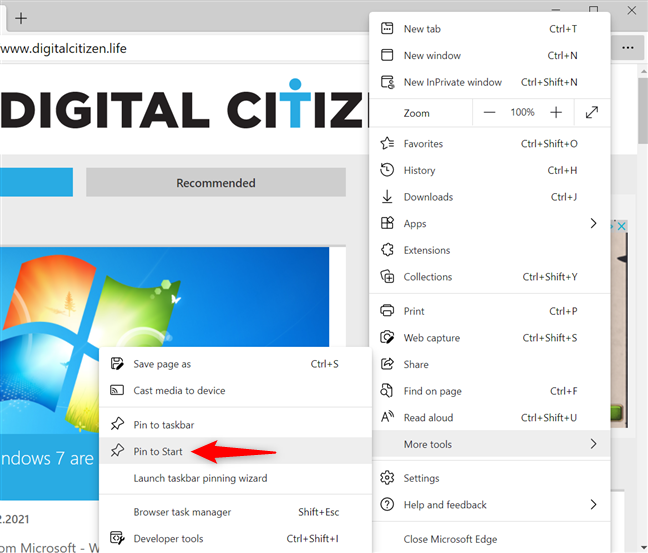Click the Favorites star icon
The height and width of the screenshot is (553, 648).
tap(387, 143)
